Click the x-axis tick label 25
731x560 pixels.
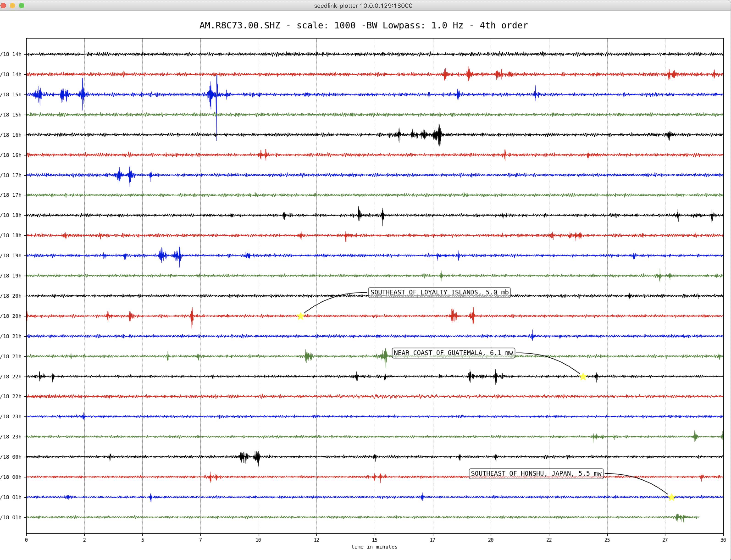[607, 540]
